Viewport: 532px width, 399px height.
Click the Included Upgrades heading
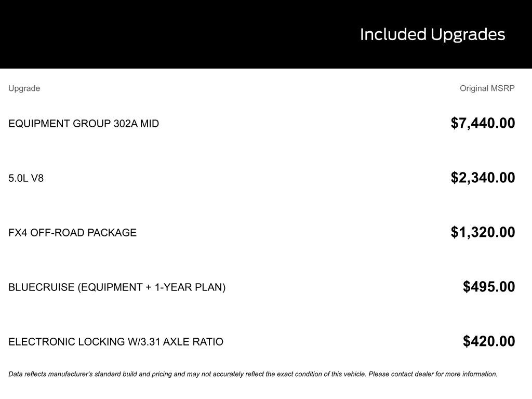click(432, 34)
